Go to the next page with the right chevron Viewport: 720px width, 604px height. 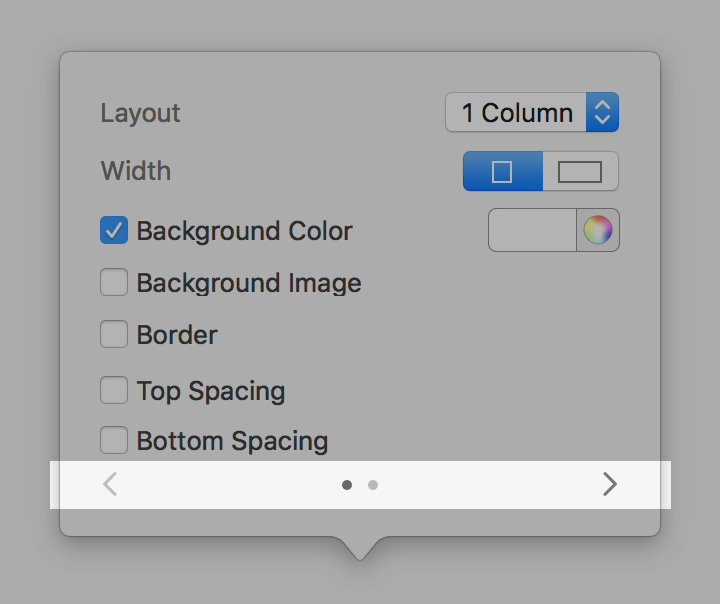pyautogui.click(x=610, y=485)
